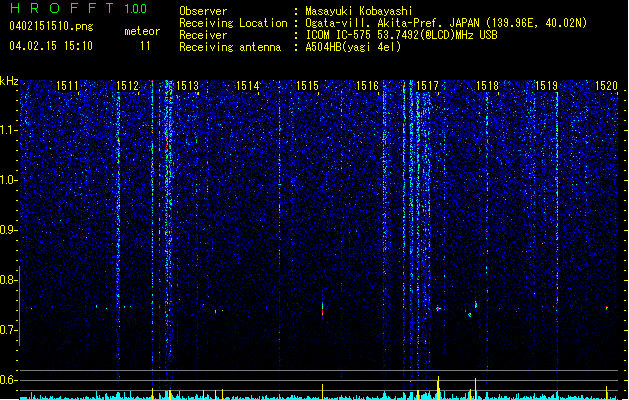
Task: Click the 0.8 kHz axis label
Action: pyautogui.click(x=9, y=280)
